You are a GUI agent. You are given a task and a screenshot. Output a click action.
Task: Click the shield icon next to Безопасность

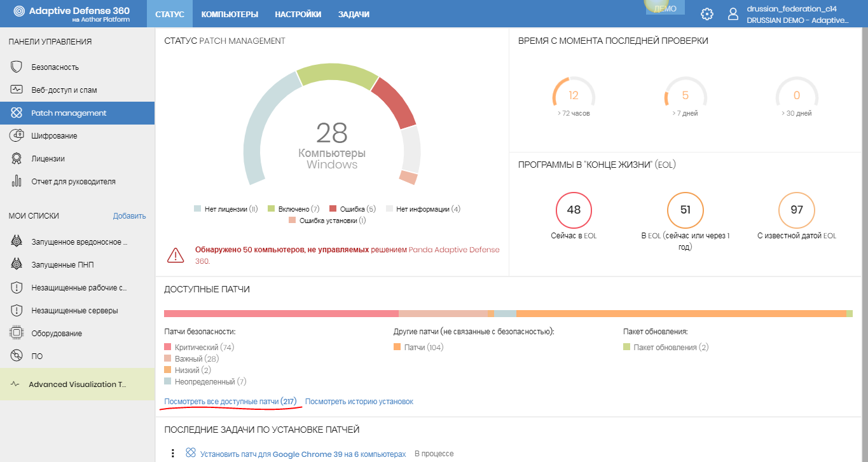(17, 67)
